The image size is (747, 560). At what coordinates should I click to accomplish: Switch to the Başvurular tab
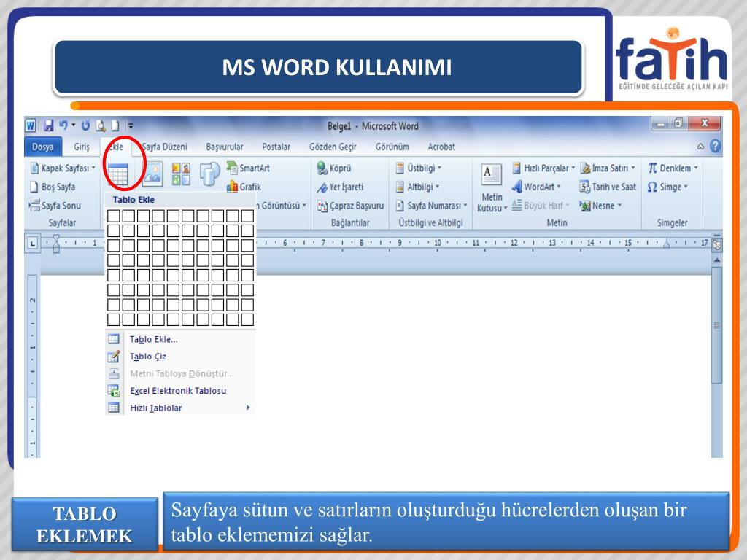pyautogui.click(x=225, y=147)
